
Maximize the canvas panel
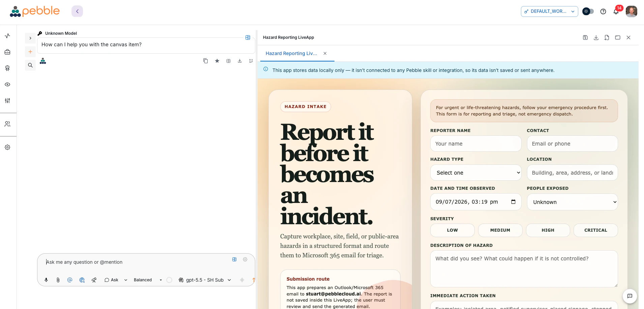tap(618, 37)
